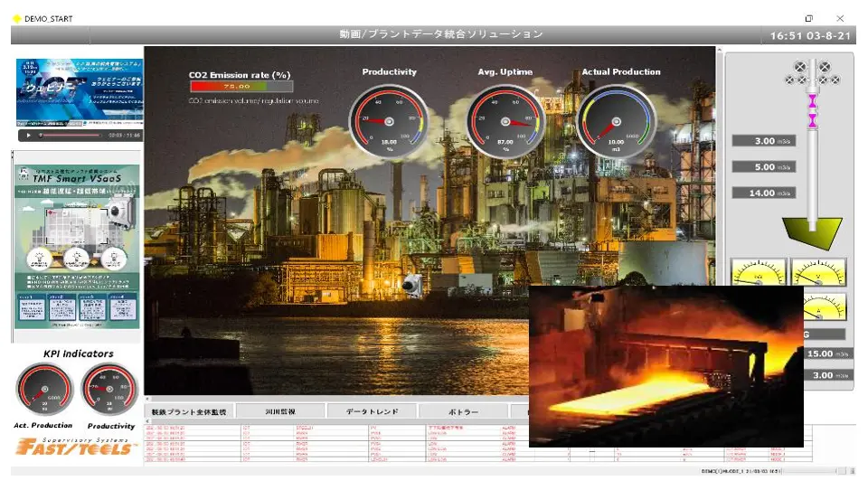Click the KPI Indicators heading
The height and width of the screenshot is (490, 868).
pyautogui.click(x=78, y=353)
